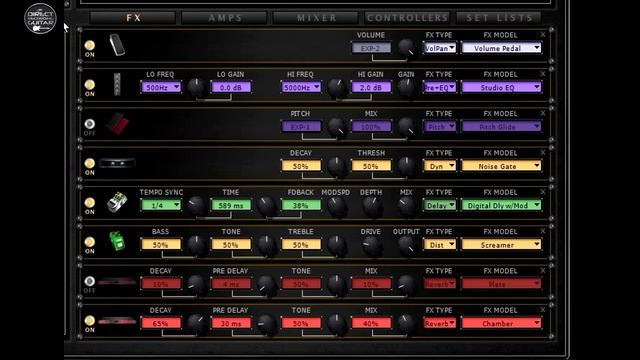Screen dimensions: 640x360
Task: Click the Lo Gain knob in the Studio EQ row
Action: click(196, 87)
